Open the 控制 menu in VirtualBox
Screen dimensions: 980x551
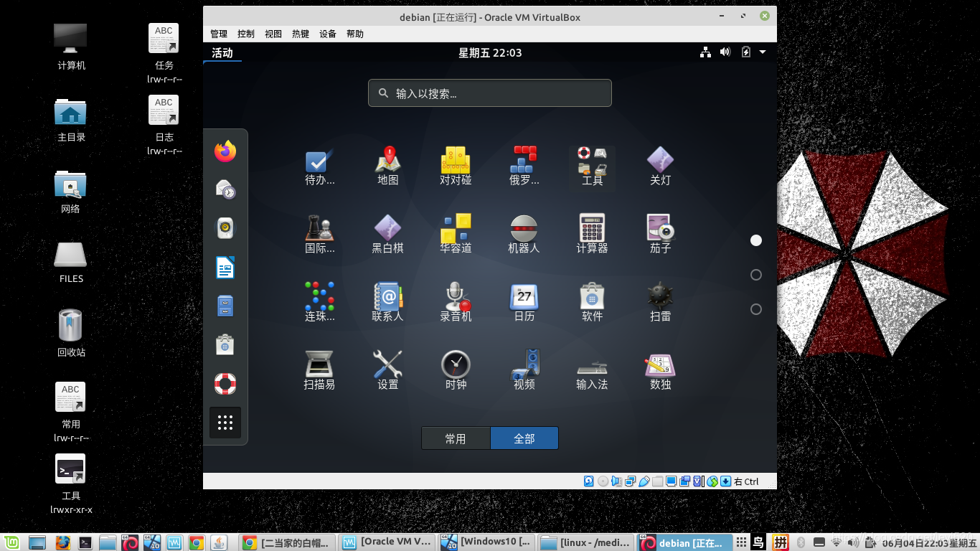(x=246, y=34)
